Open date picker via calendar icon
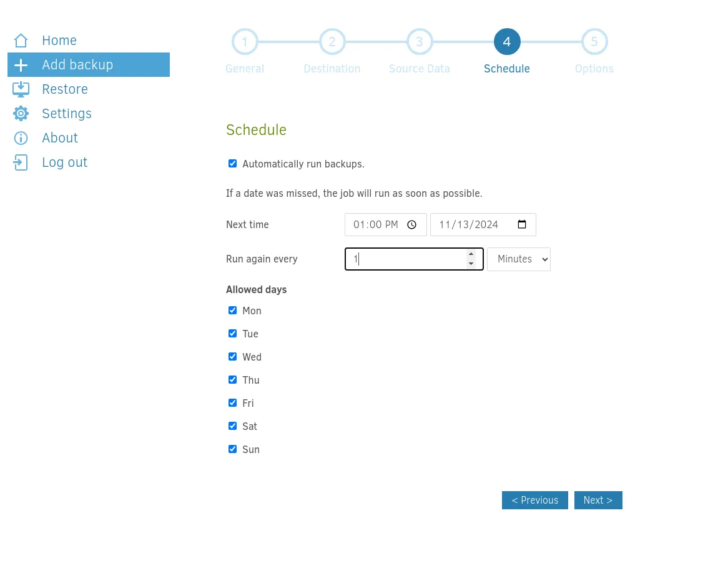728x578 pixels. click(x=522, y=224)
